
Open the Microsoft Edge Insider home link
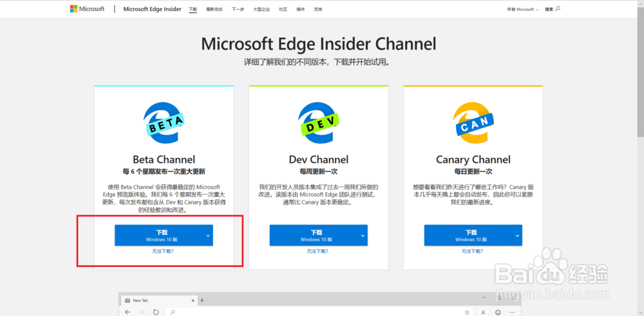[152, 9]
